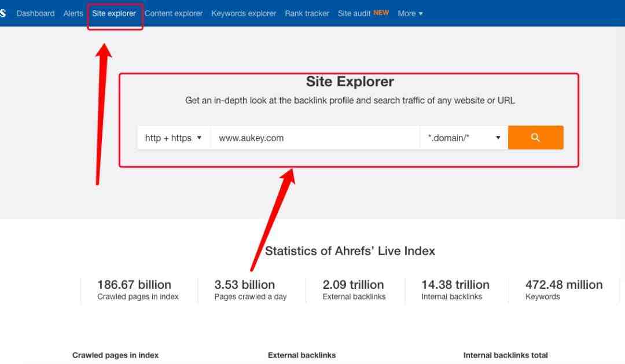Viewport: 625px width, 364px height.
Task: Click the 2.09 trillion stat value
Action: [x=353, y=285]
